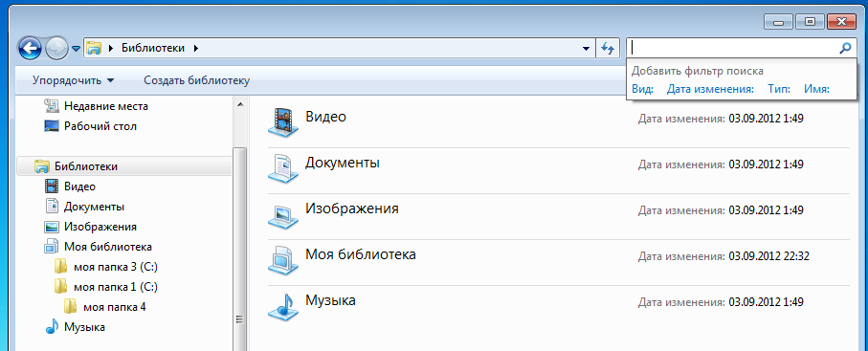Click date 03.09.2012 22:32 of Моя библиотека
Viewport: 868px width, 351px height.
pyautogui.click(x=768, y=256)
